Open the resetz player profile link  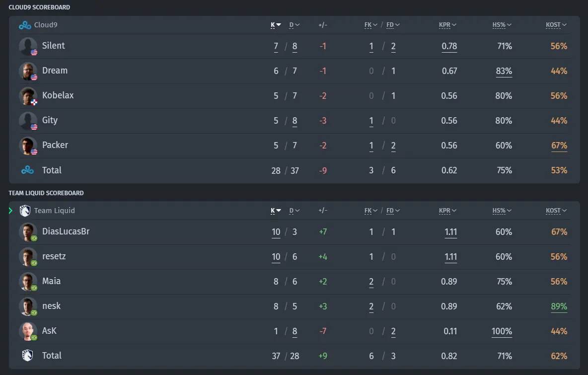54,256
